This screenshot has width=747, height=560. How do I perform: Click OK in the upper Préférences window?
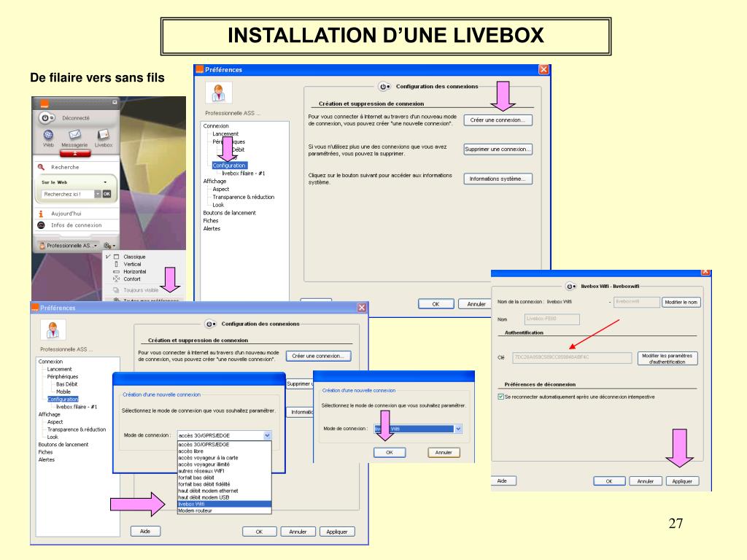(x=436, y=304)
